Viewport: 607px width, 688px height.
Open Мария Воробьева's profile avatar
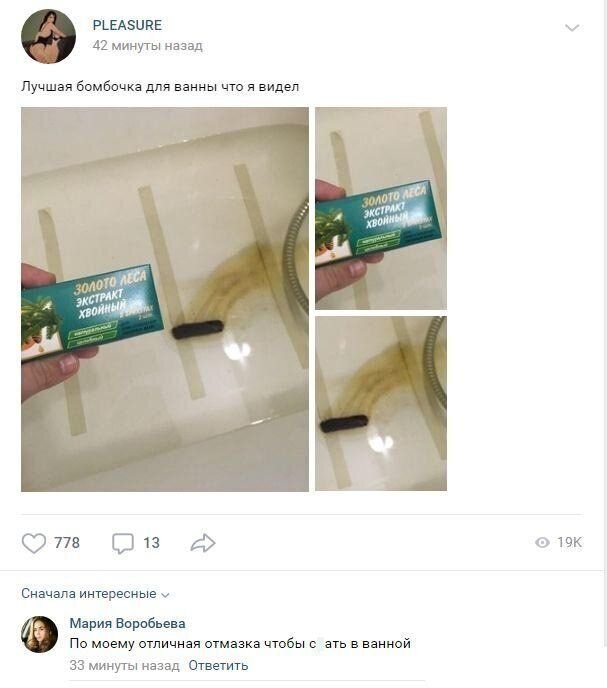pos(40,634)
